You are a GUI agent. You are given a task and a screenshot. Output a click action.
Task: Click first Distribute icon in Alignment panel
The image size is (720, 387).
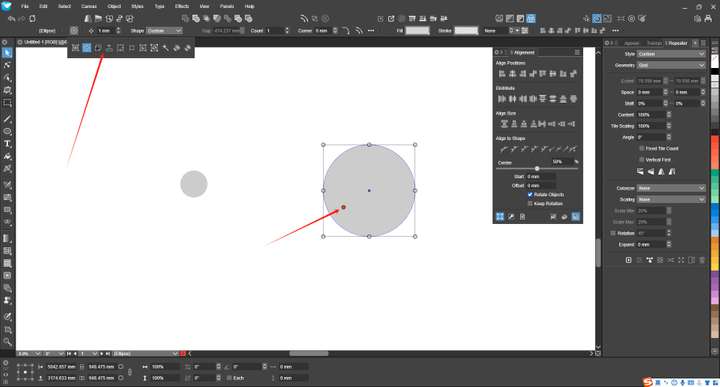click(x=502, y=99)
